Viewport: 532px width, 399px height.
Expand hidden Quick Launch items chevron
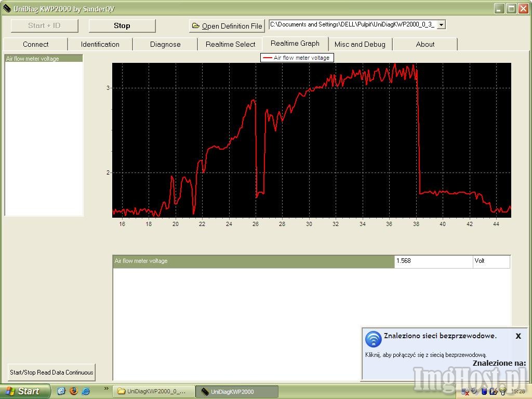(x=106, y=389)
